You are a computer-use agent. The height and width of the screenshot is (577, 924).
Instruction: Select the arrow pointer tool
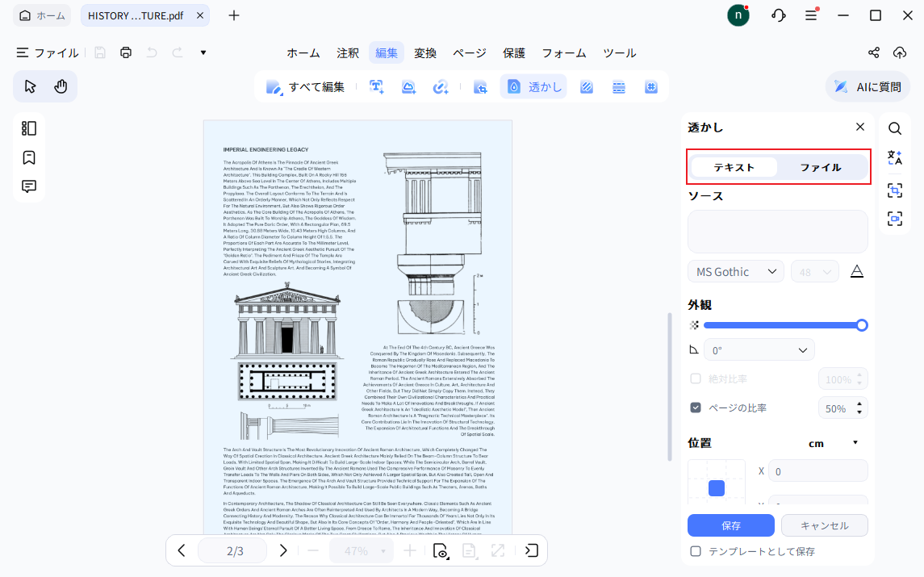coord(30,86)
